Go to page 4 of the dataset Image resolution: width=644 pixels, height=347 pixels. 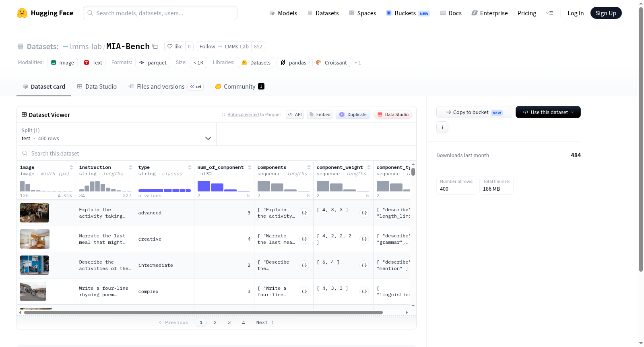click(x=244, y=322)
